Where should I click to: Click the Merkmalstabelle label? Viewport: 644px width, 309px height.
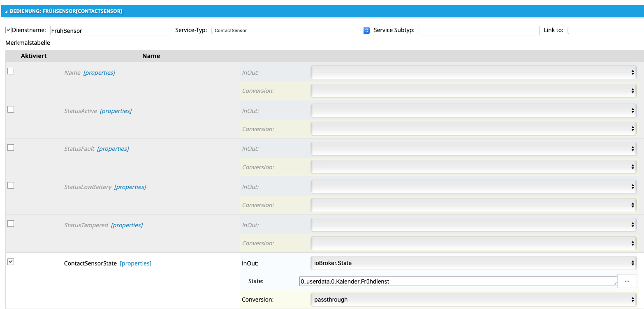click(x=28, y=43)
